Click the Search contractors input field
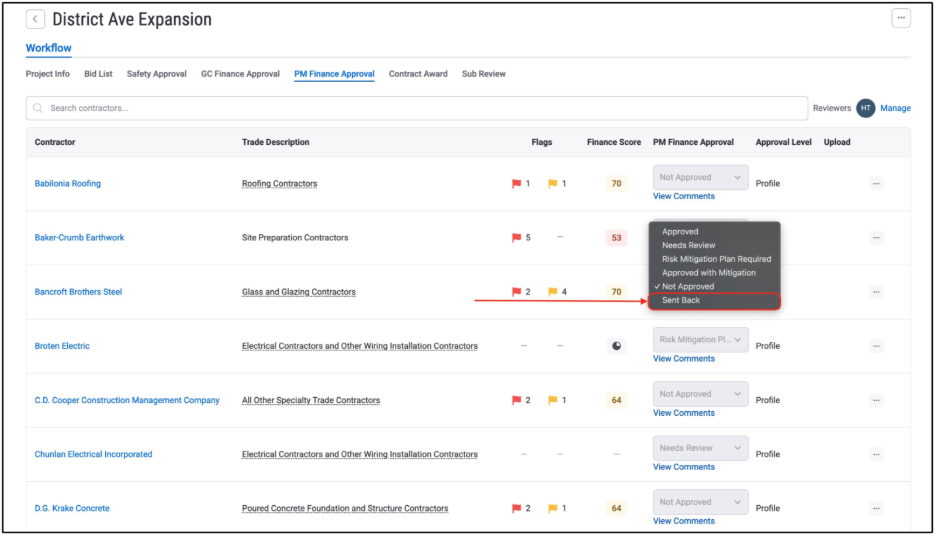Screen dimensions: 936x535 coord(417,109)
